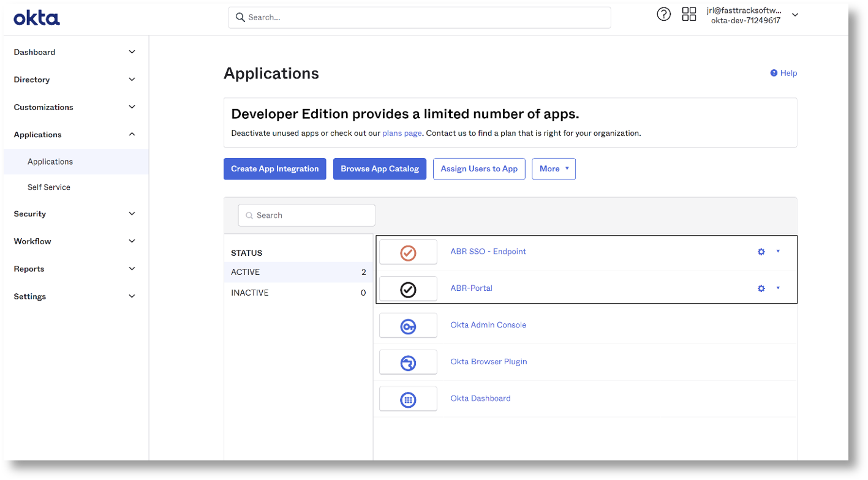The height and width of the screenshot is (480, 868).
Task: Open the dropdown arrow for ABR-Portal
Action: (x=778, y=288)
